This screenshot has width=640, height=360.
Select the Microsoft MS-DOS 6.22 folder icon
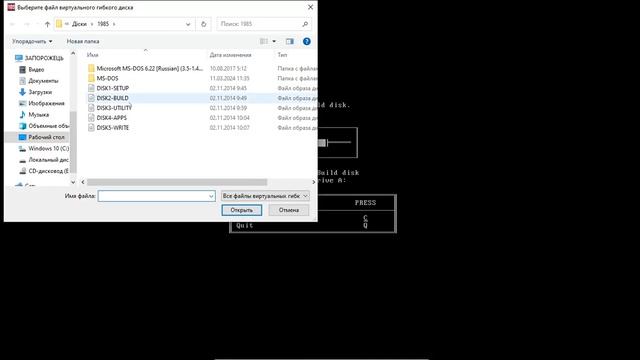click(x=91, y=69)
